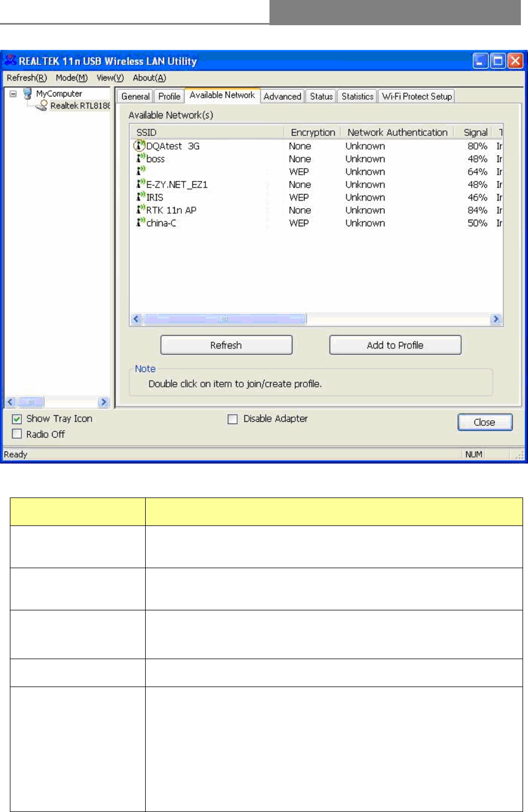Select the china-C network name
This screenshot has height=812, width=528.
point(162,223)
